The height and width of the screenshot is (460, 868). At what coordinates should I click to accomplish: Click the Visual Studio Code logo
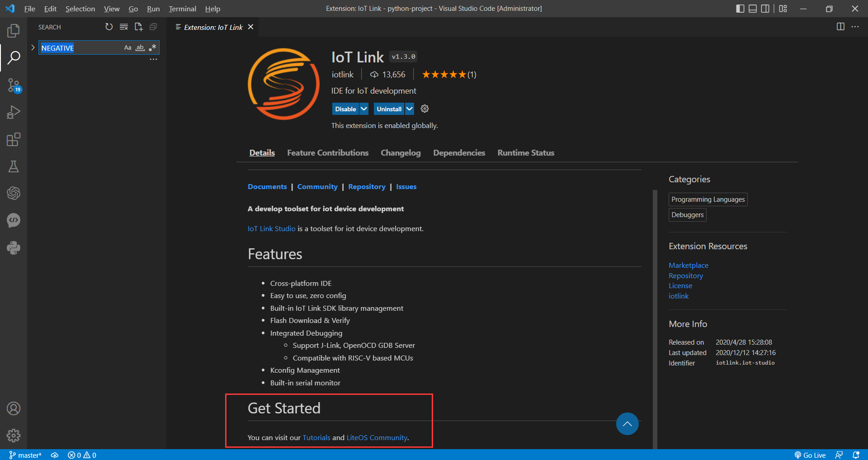pos(10,9)
